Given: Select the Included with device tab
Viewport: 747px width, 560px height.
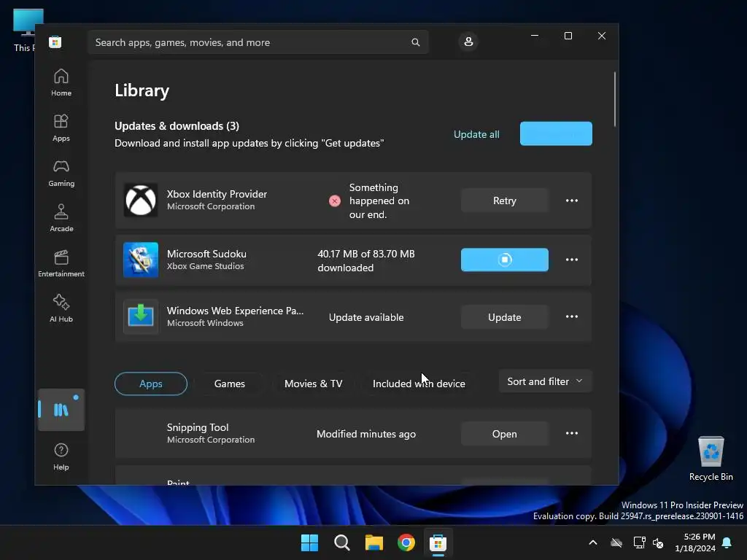Looking at the screenshot, I should click(419, 384).
